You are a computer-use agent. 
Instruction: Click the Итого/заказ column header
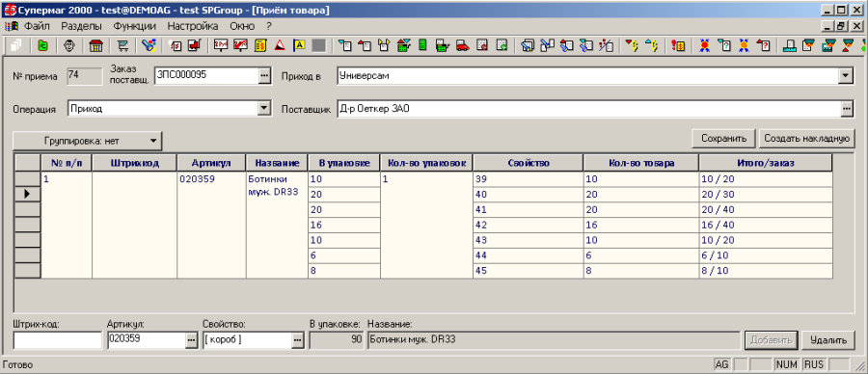766,163
